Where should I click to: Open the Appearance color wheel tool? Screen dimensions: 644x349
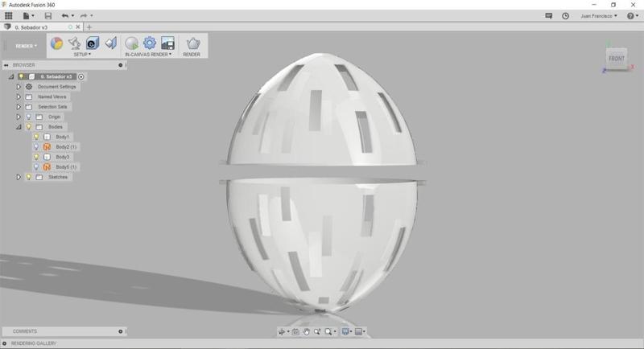click(x=56, y=43)
